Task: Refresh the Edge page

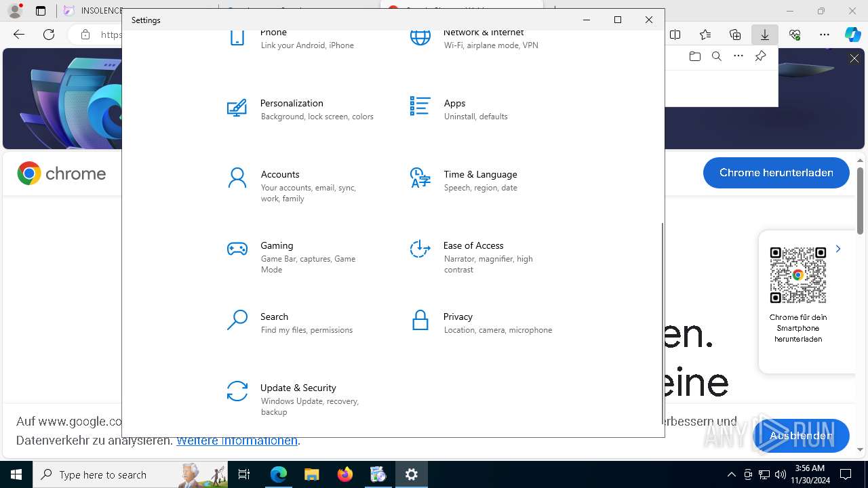Action: (x=49, y=35)
